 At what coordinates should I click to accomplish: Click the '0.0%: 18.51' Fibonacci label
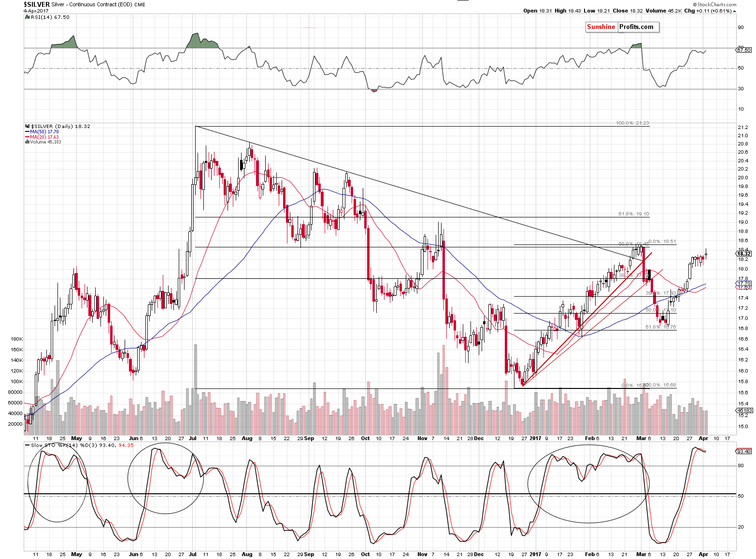pyautogui.click(x=662, y=241)
